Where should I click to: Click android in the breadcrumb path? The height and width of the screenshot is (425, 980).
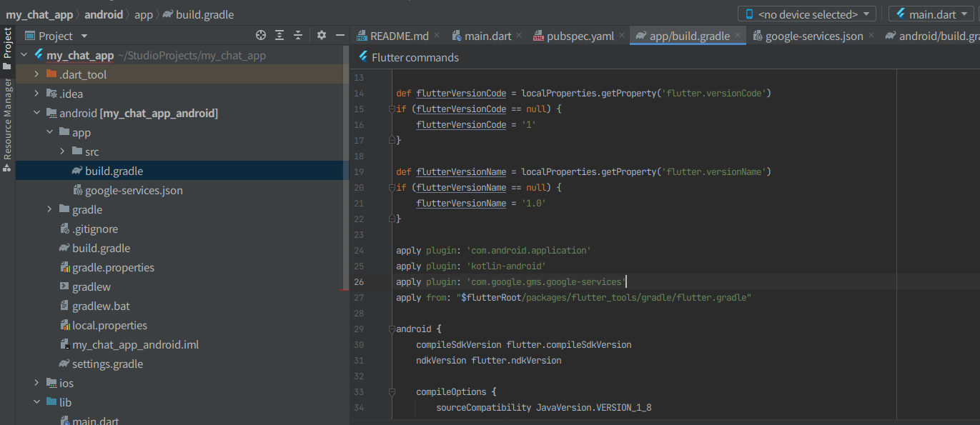pyautogui.click(x=104, y=14)
